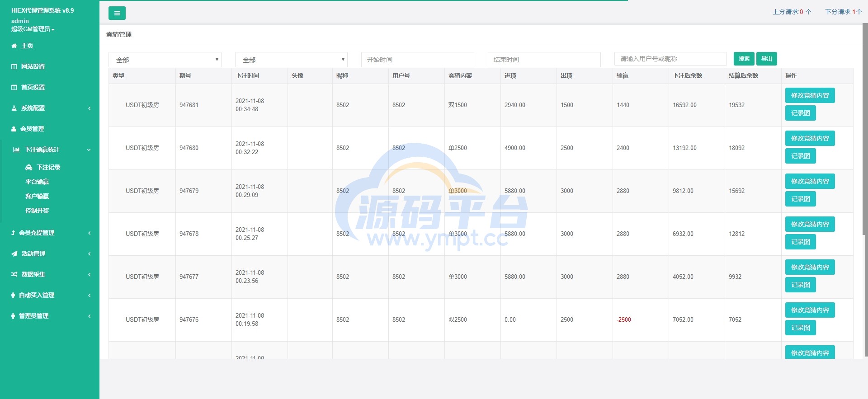Click the 网站设置 sidebar icon

point(14,66)
